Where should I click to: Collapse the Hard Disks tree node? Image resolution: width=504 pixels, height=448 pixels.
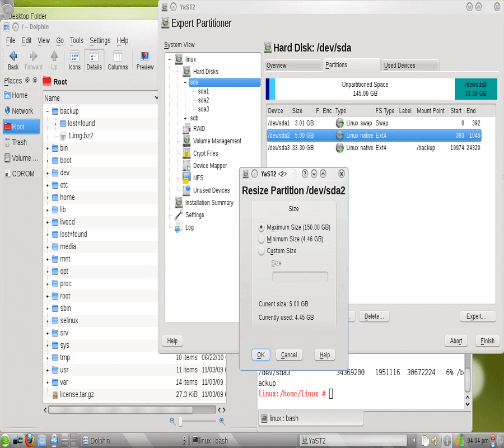pos(177,72)
